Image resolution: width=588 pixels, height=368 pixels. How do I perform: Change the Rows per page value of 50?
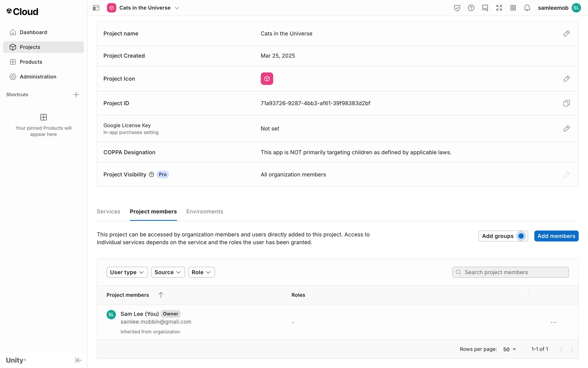coord(510,349)
